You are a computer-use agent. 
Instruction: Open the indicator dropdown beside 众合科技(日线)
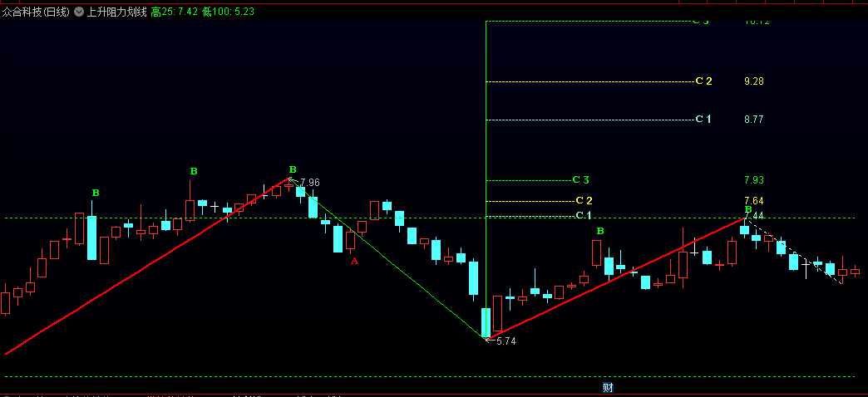79,12
